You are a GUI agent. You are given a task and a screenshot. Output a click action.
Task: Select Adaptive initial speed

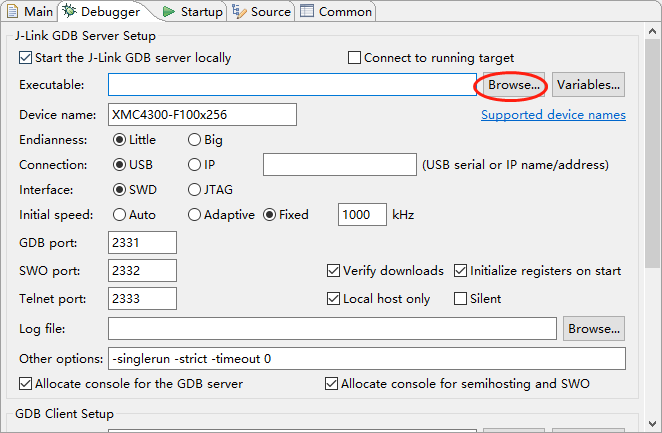[194, 215]
